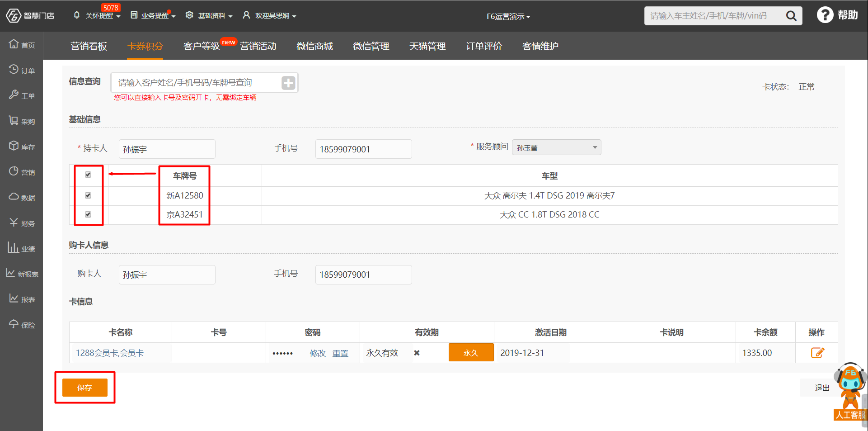
Task: Open the F6运营演示 store switcher
Action: coord(508,16)
